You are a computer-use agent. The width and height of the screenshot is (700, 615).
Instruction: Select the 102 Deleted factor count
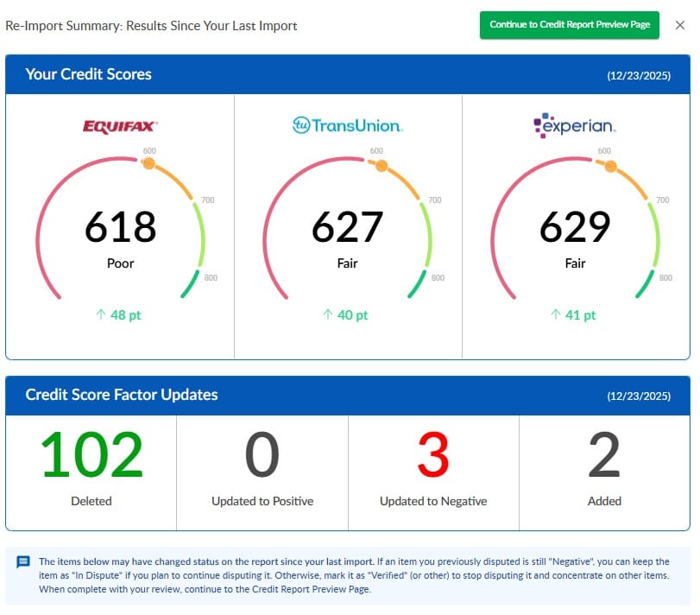91,455
